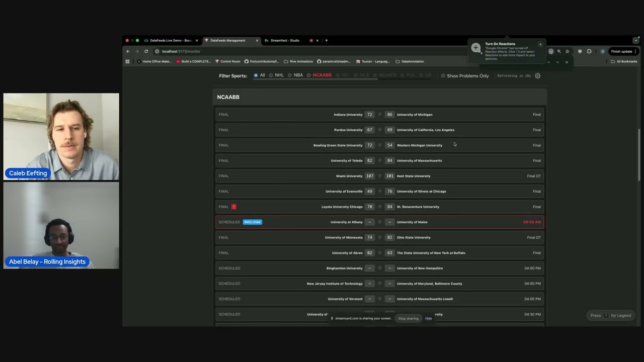Open the Indiana University vs Michigan game row
The height and width of the screenshot is (362, 644).
point(380,115)
